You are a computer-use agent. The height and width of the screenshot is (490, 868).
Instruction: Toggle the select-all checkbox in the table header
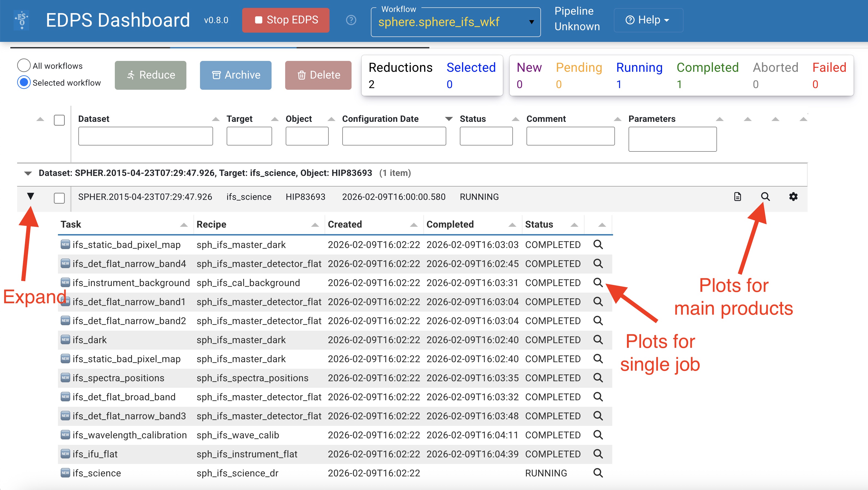(59, 120)
